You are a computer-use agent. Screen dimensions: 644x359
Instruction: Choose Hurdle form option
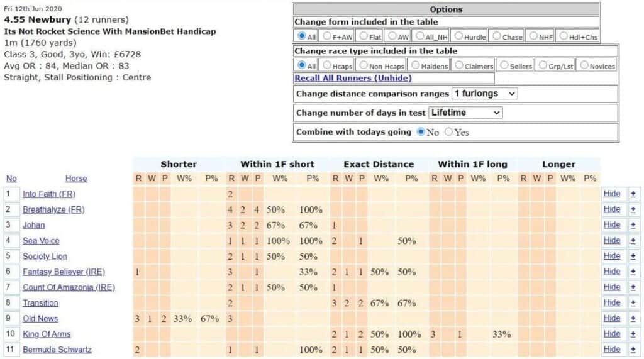click(458, 36)
